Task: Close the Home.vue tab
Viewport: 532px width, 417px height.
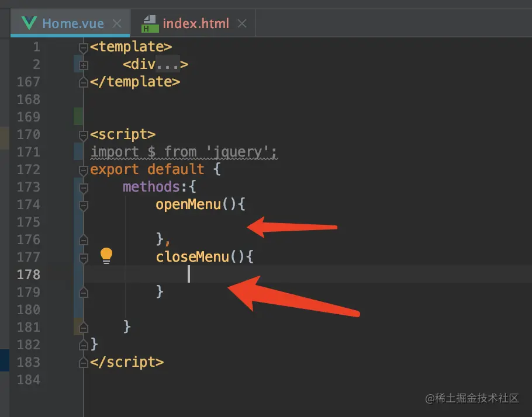Action: 117,24
